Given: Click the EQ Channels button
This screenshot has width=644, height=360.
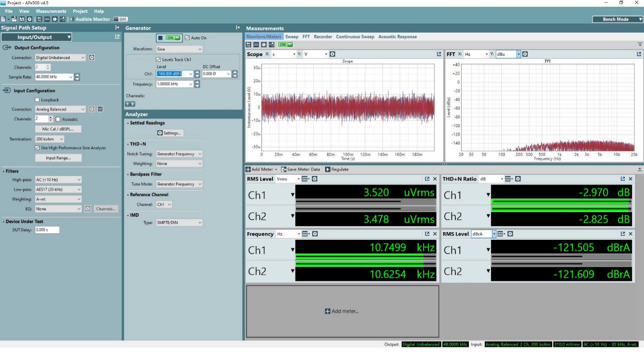Looking at the screenshot, I should click(106, 209).
